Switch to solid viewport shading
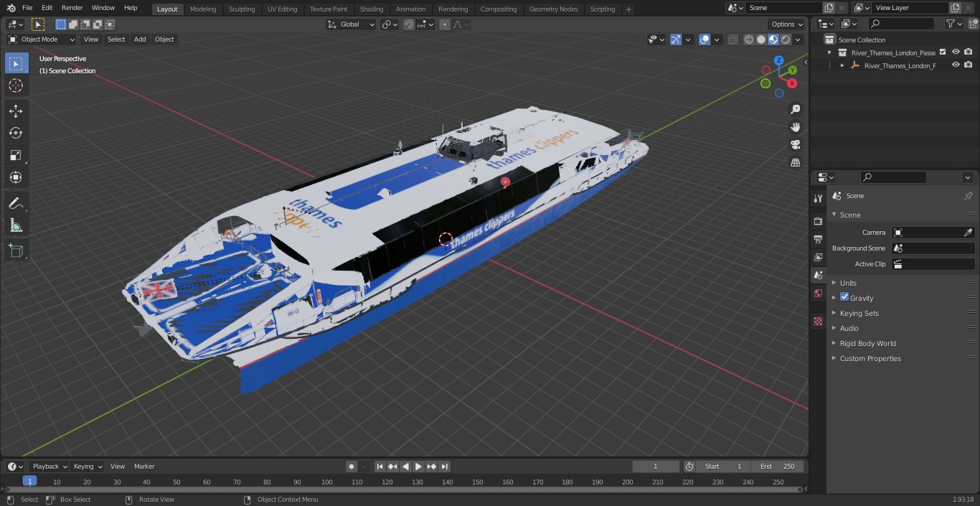The image size is (980, 506). coord(761,40)
